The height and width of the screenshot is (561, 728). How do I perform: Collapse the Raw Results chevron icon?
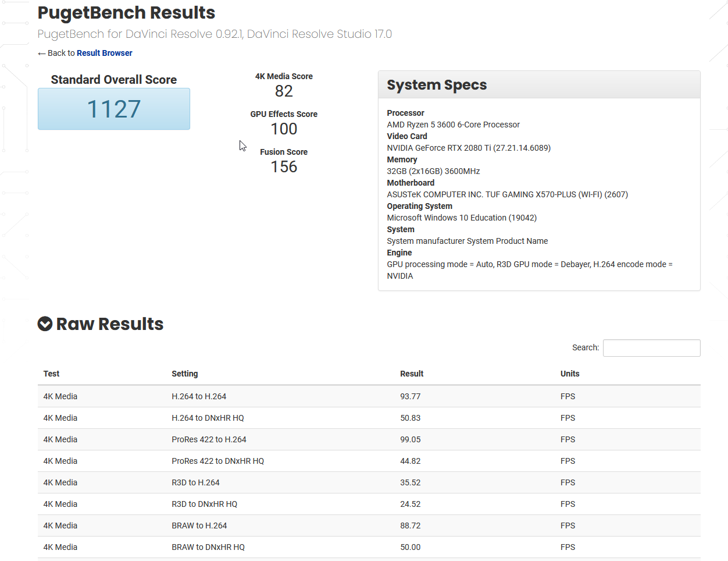45,324
